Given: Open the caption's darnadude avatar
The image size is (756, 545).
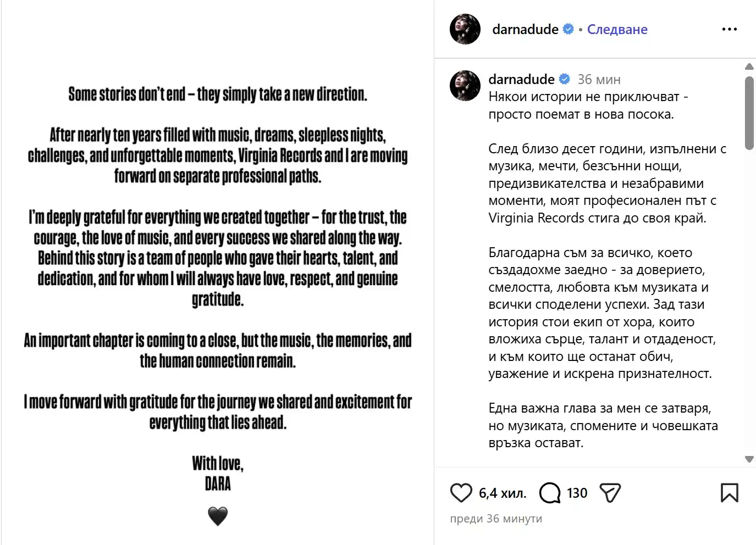Looking at the screenshot, I should [465, 86].
